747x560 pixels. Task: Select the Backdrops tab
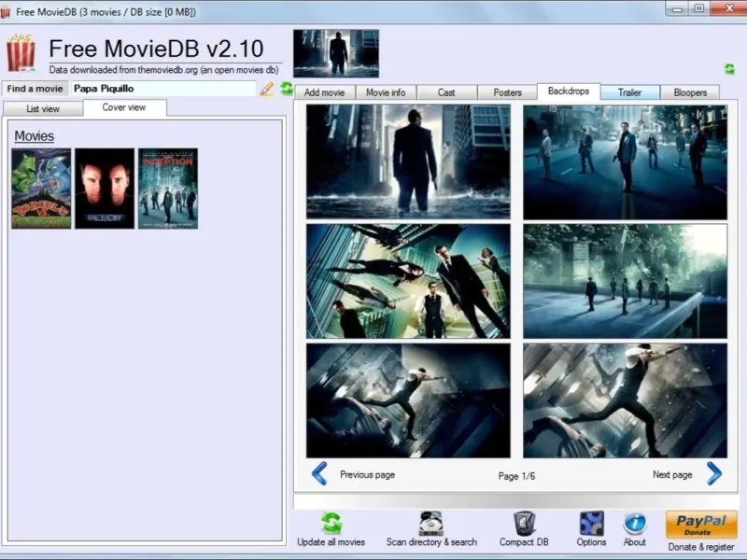(569, 91)
